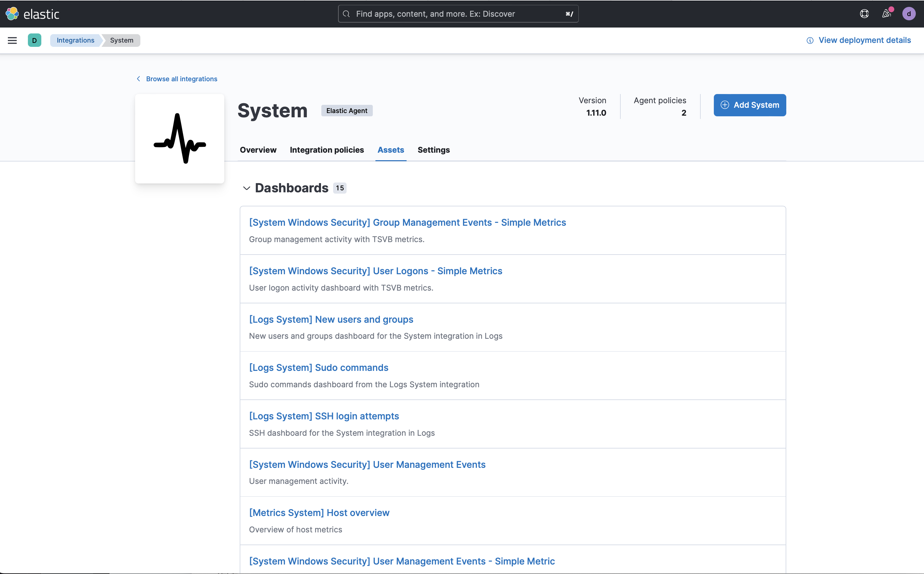This screenshot has height=574, width=924.
Task: Open the '[Logs System] Sudo commands' dashboard
Action: 318,368
